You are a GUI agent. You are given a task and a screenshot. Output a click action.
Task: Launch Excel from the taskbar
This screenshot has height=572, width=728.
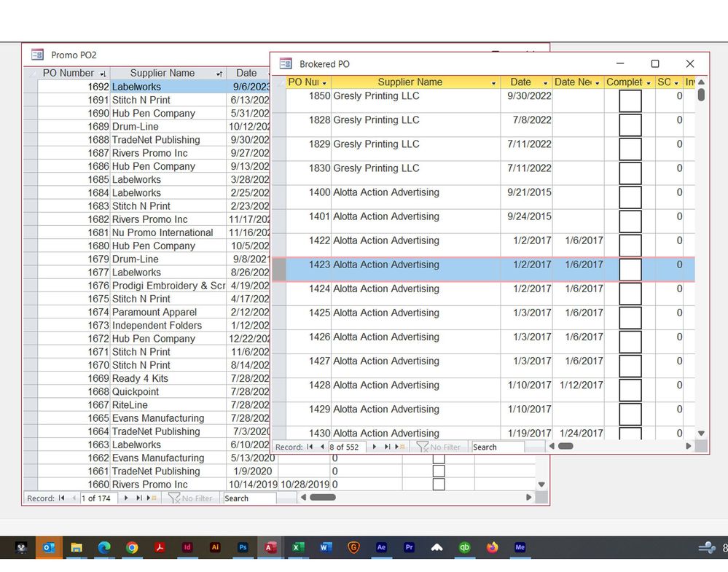click(x=298, y=547)
